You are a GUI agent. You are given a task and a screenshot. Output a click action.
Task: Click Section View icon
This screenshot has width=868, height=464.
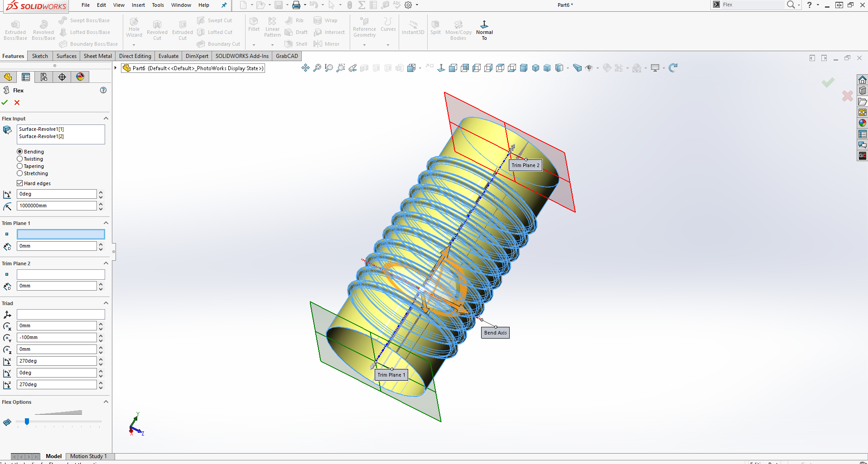tap(364, 68)
